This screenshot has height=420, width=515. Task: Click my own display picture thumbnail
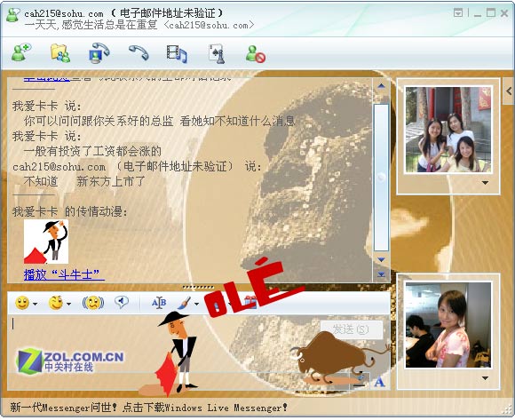[448, 325]
